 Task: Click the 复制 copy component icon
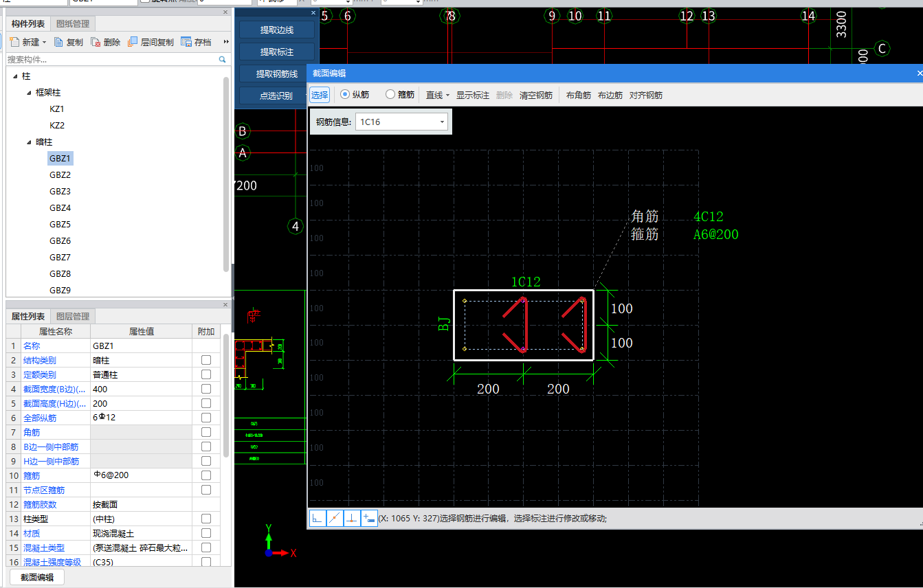(59, 42)
